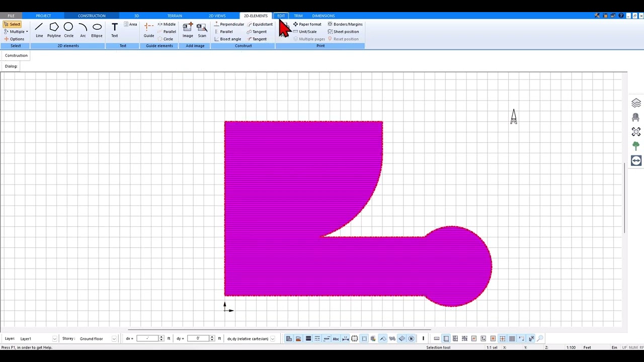Click the north arrow symbol on canvas
Viewport: 644px width, 362px height.
click(514, 117)
